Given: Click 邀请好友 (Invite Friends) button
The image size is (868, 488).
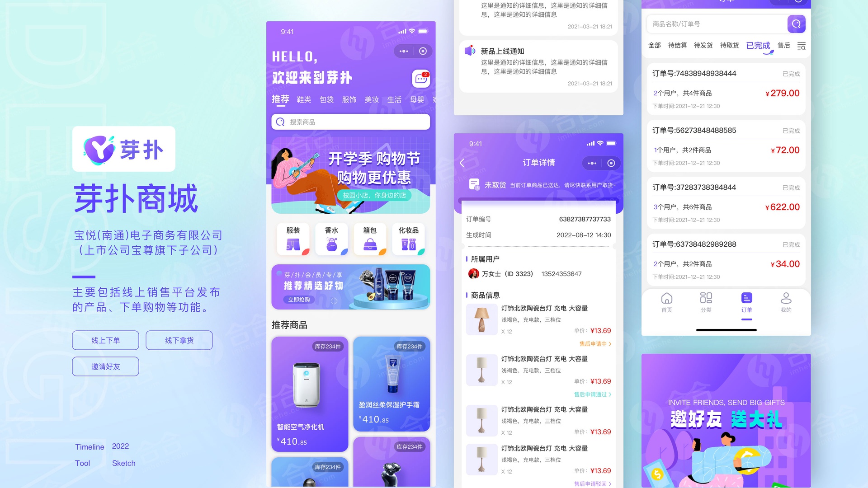Looking at the screenshot, I should [x=106, y=366].
